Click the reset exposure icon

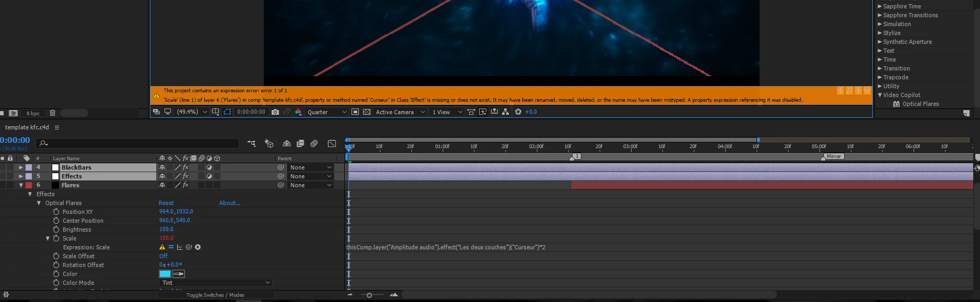(x=518, y=112)
